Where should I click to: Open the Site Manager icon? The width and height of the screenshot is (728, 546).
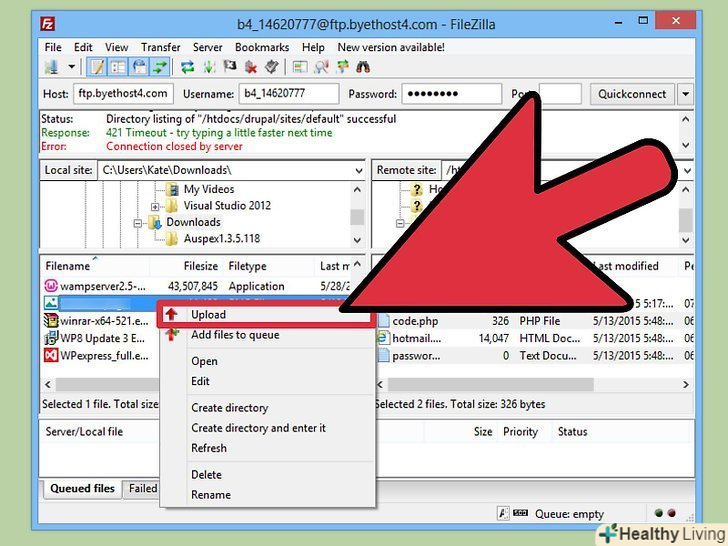52,67
